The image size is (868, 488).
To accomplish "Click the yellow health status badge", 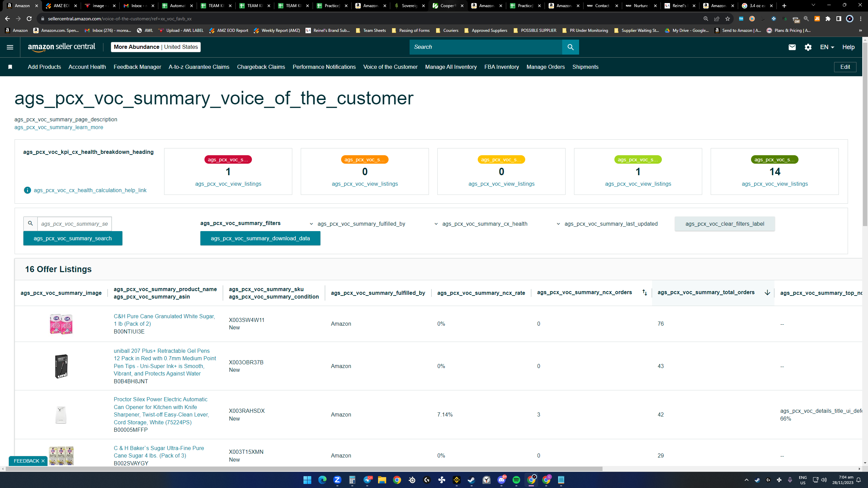I will coord(501,160).
